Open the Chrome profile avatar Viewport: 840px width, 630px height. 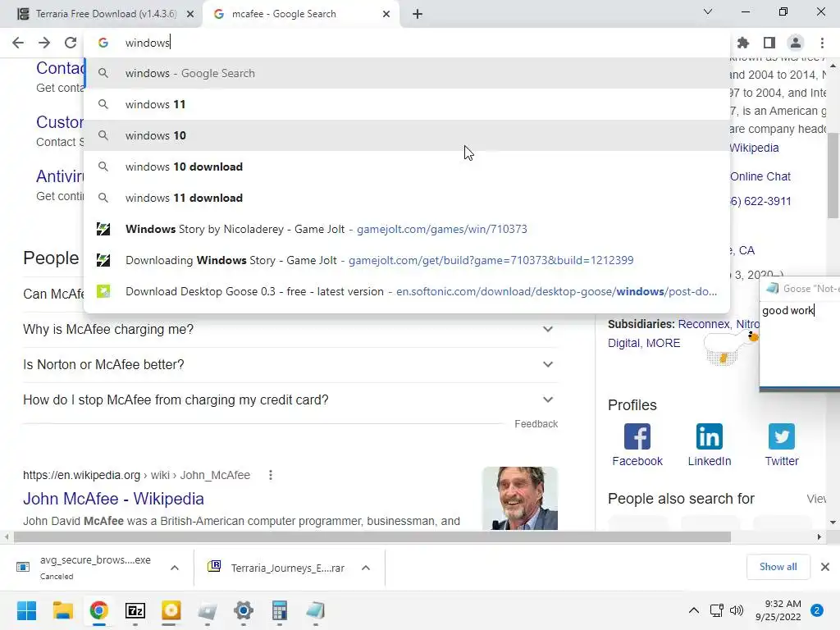(796, 43)
